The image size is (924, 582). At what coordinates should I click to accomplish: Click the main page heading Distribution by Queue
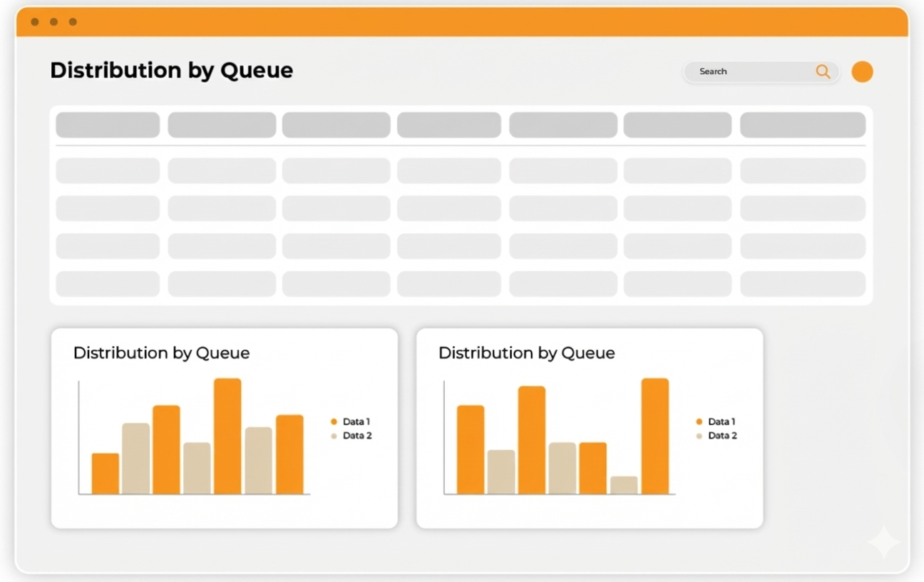pyautogui.click(x=171, y=71)
